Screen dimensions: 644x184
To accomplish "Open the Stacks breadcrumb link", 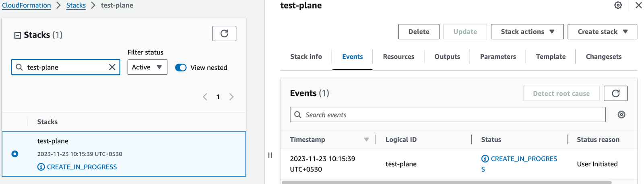I will [76, 5].
